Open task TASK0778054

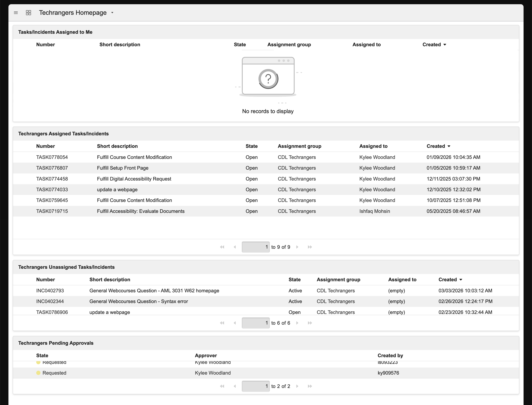click(52, 157)
